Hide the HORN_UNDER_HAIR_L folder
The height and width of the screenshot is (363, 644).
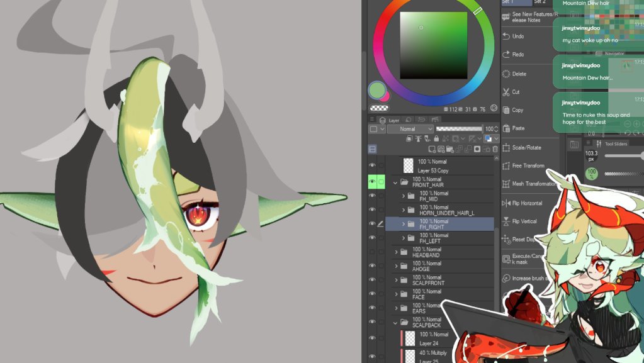(372, 210)
